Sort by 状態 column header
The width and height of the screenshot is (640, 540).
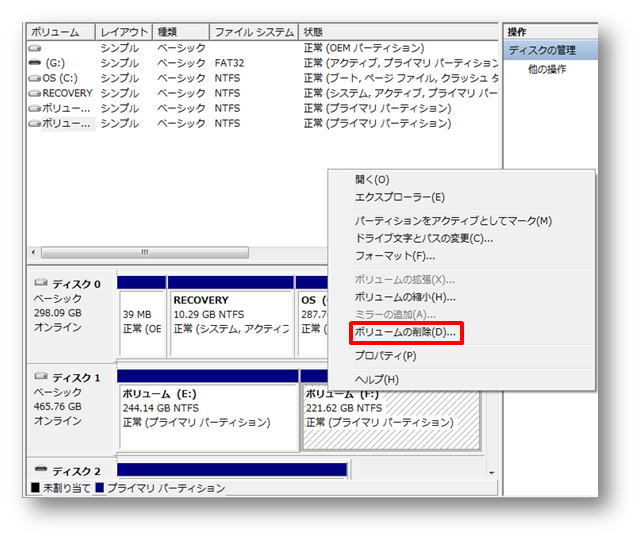point(398,32)
